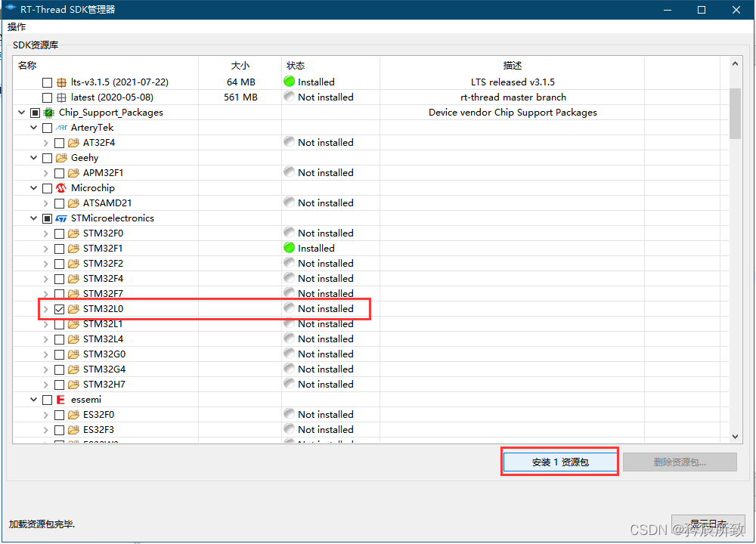The image size is (756, 544).
Task: Enable the latest (2020-05-08) checkbox
Action: (x=47, y=97)
